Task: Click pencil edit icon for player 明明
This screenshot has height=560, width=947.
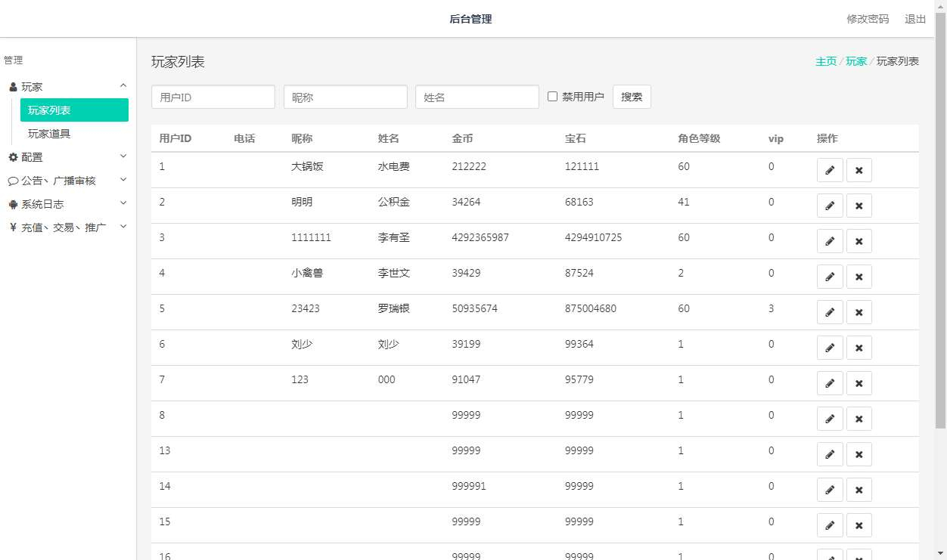Action: point(830,206)
